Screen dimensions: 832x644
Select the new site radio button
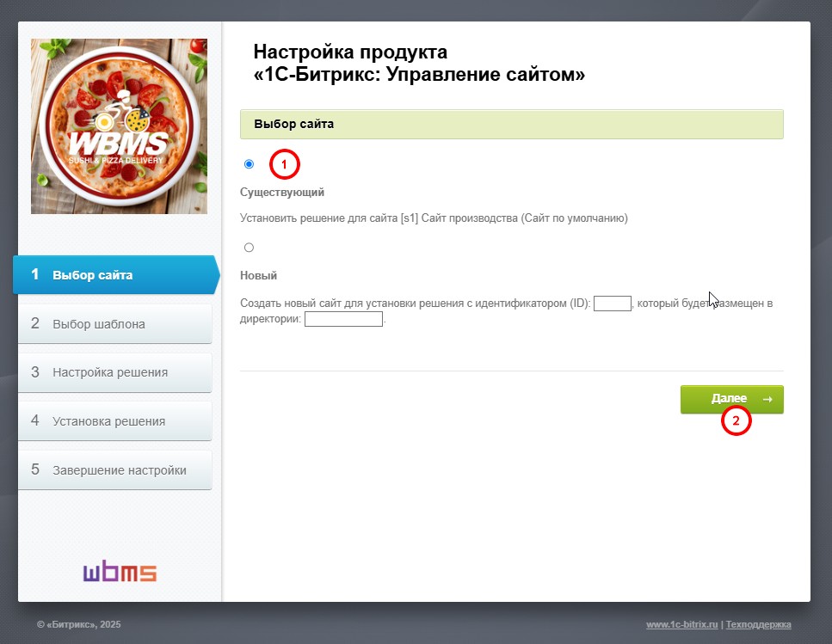249,248
